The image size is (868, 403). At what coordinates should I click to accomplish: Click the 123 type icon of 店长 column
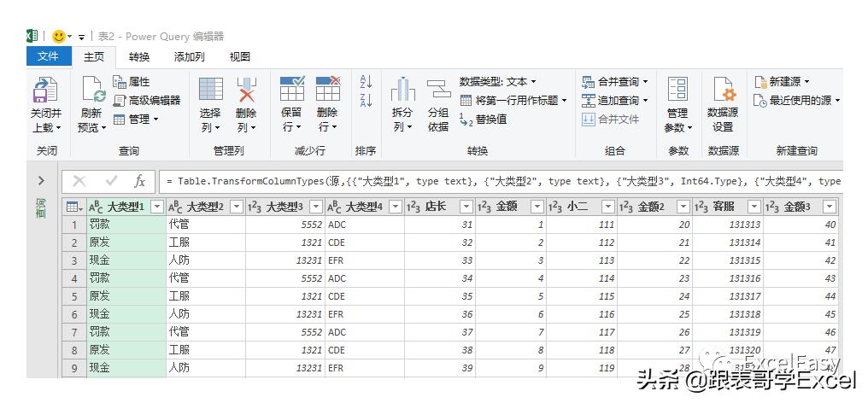tap(413, 207)
